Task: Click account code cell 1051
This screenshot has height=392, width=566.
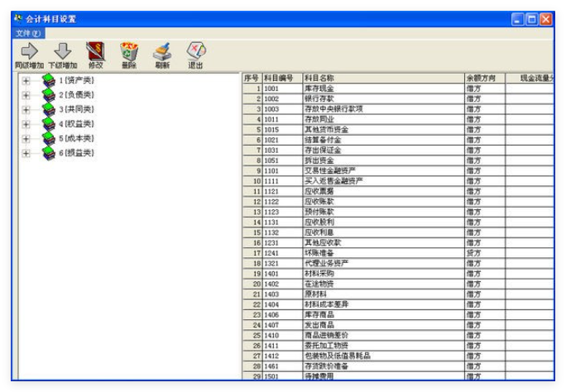Action: [x=282, y=160]
